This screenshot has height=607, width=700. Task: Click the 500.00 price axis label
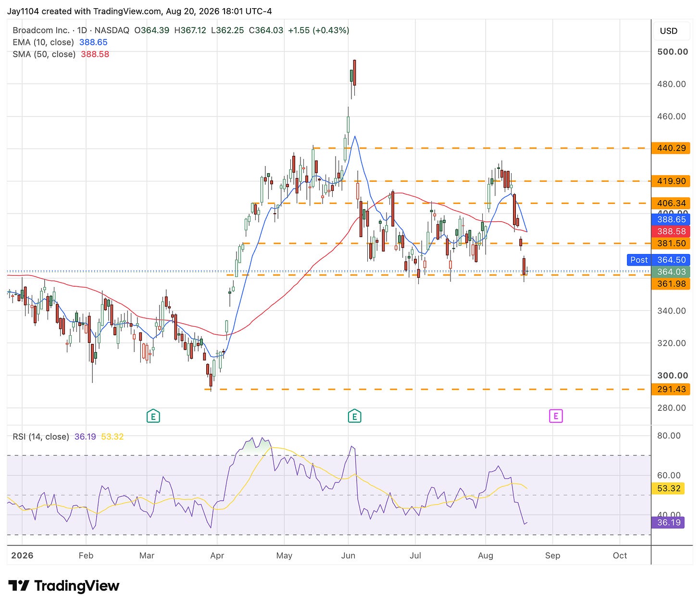point(673,52)
